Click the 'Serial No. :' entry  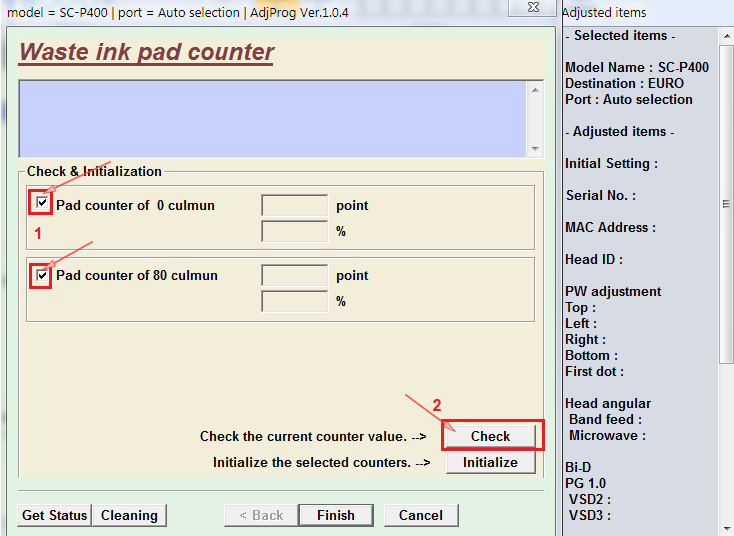pos(601,195)
